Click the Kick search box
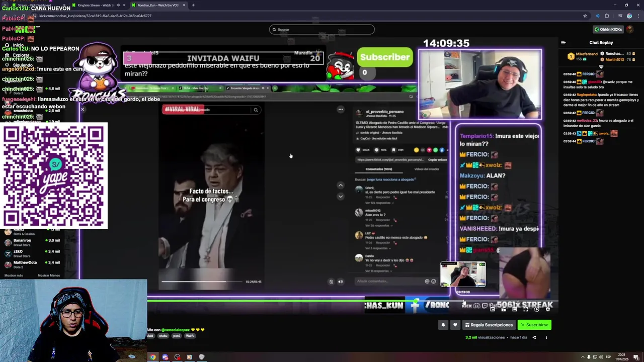Image resolution: width=644 pixels, height=362 pixels. [x=322, y=30]
